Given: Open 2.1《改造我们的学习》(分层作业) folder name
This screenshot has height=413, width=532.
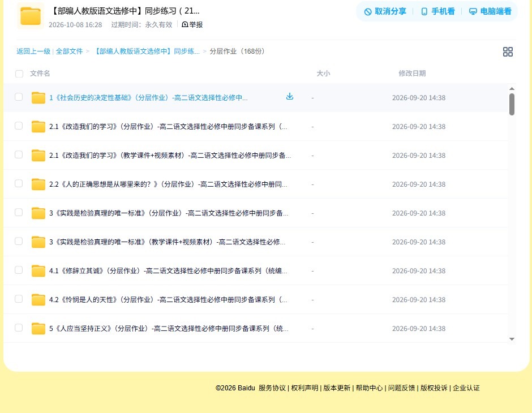Looking at the screenshot, I should (168, 127).
